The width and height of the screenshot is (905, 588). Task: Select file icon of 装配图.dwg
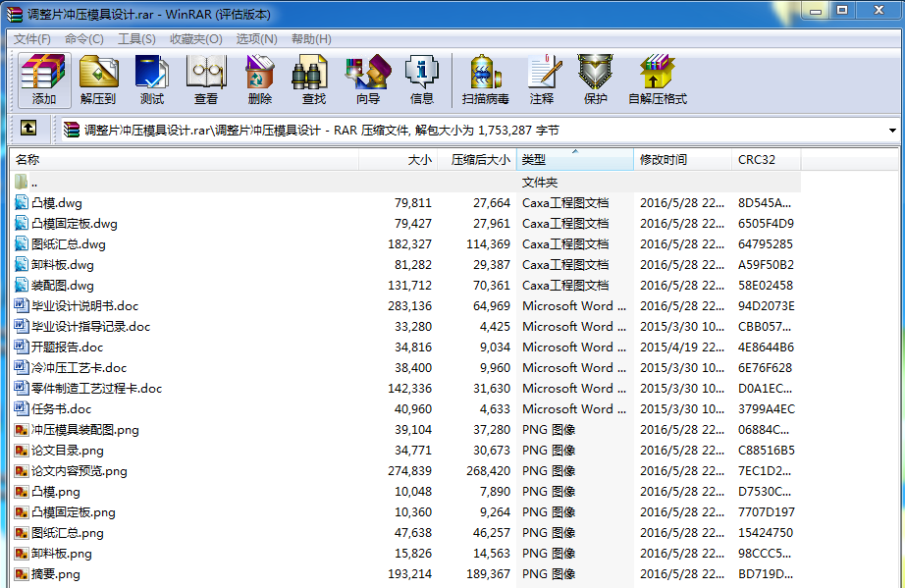click(x=22, y=285)
